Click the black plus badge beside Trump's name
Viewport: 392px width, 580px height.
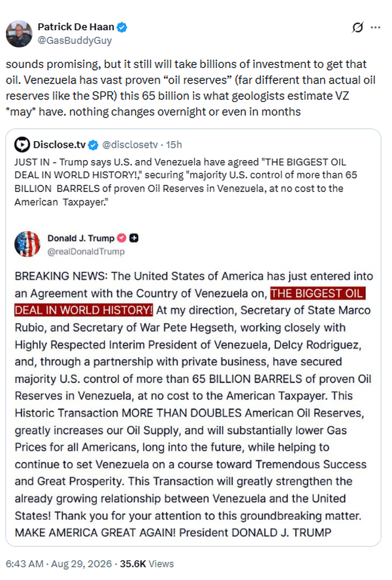[134, 238]
